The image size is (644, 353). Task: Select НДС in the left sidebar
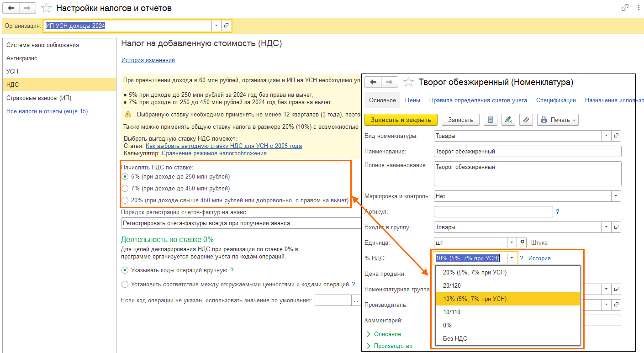click(13, 84)
